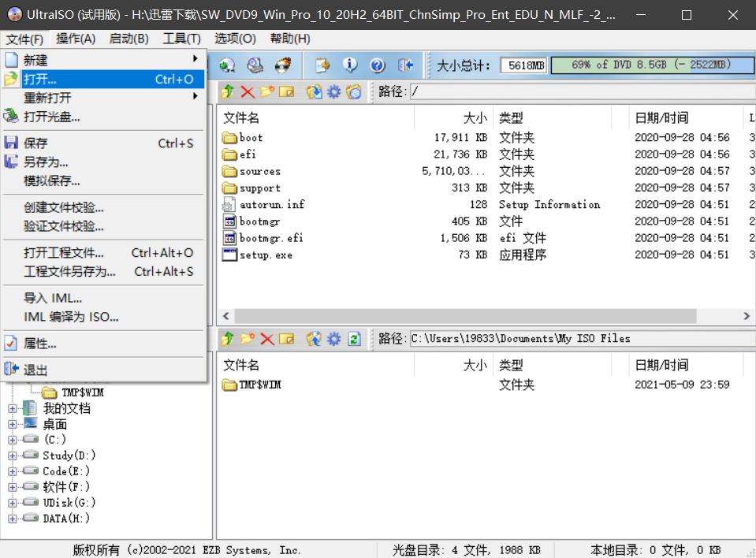
Task: Click the blue Info (i) toolbar icon
Action: coord(350,65)
